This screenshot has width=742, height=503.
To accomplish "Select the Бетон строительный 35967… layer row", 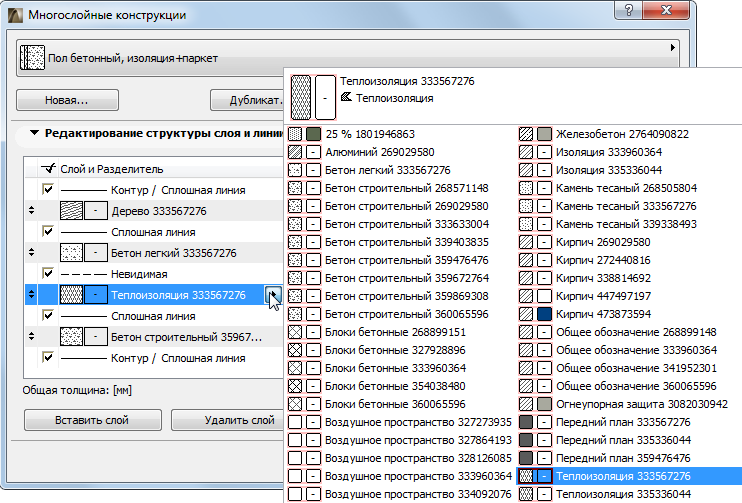I will (154, 337).
